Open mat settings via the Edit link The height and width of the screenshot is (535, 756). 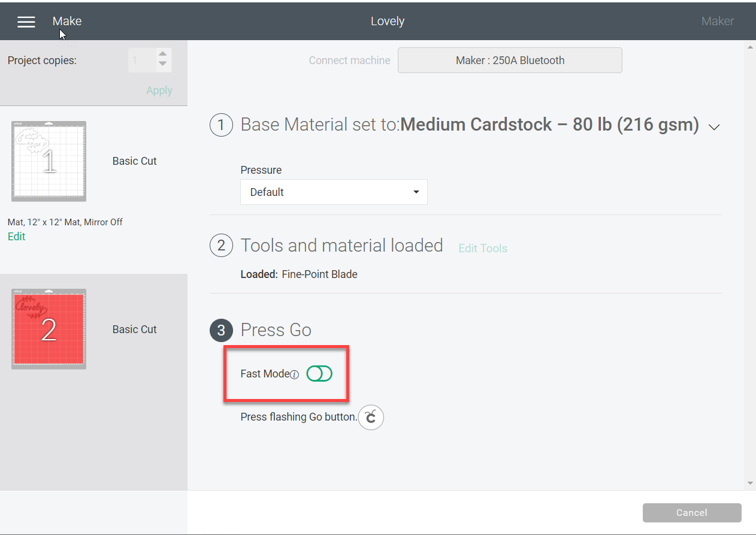16,236
